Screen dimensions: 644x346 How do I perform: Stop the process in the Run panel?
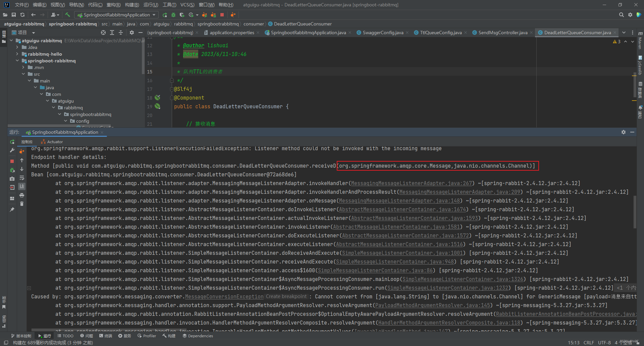12,161
